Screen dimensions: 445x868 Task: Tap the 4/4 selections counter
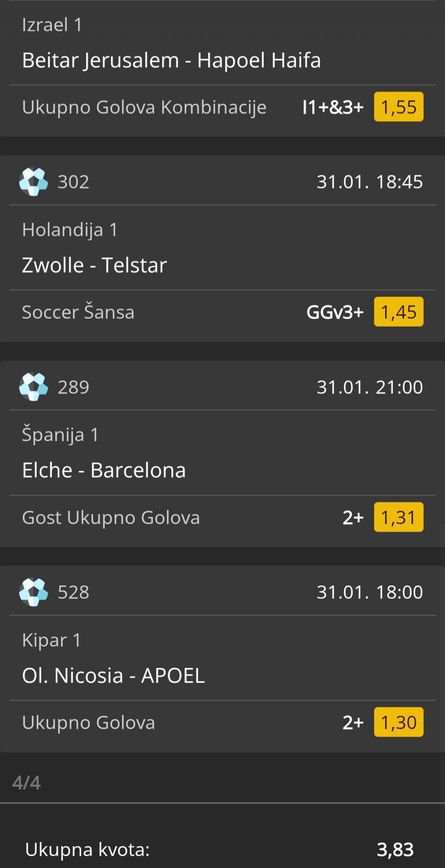[x=26, y=783]
